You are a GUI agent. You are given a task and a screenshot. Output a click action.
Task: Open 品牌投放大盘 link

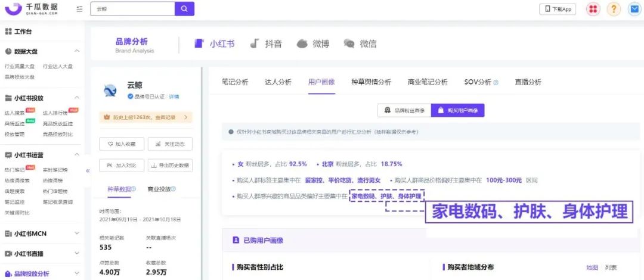[x=20, y=77]
